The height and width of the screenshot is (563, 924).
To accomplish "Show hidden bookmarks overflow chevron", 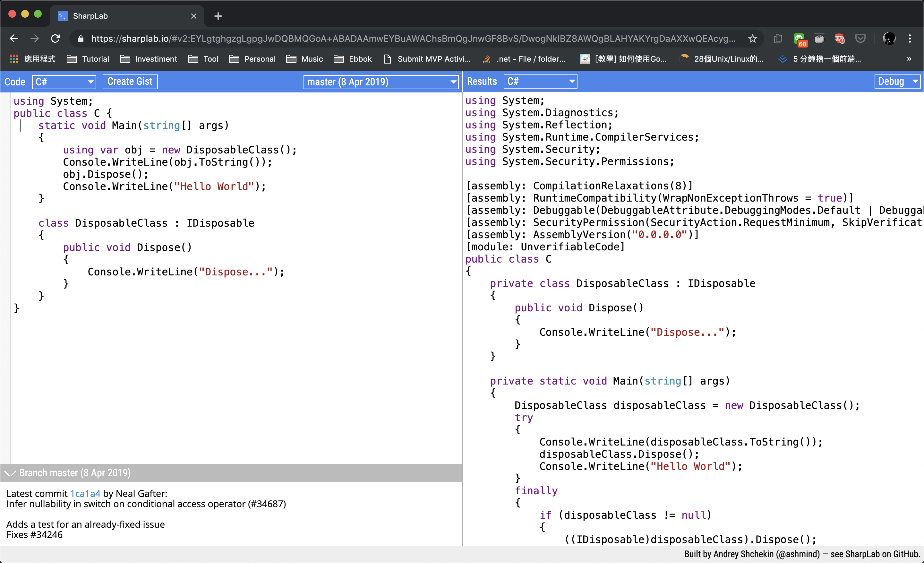I will coord(909,59).
